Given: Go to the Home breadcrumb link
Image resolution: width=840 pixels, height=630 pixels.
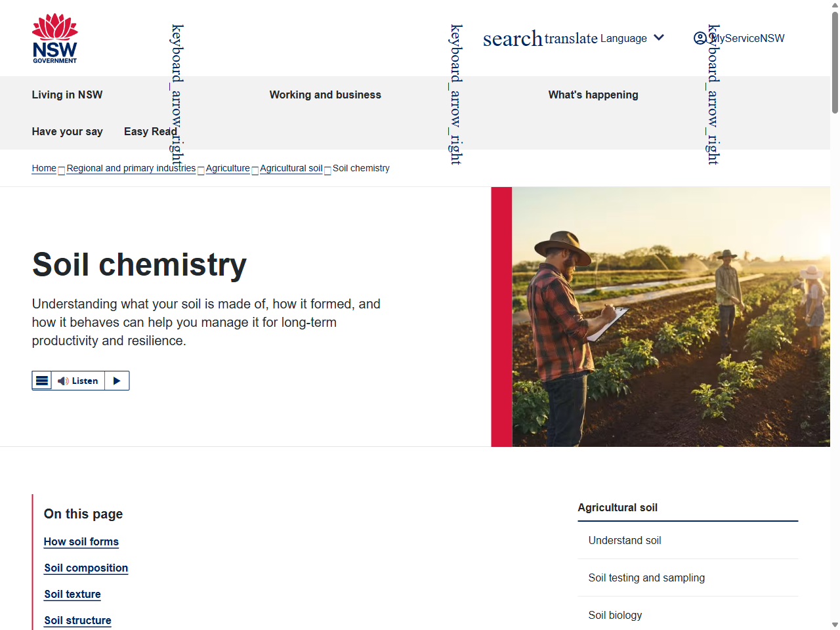Looking at the screenshot, I should [x=44, y=168].
